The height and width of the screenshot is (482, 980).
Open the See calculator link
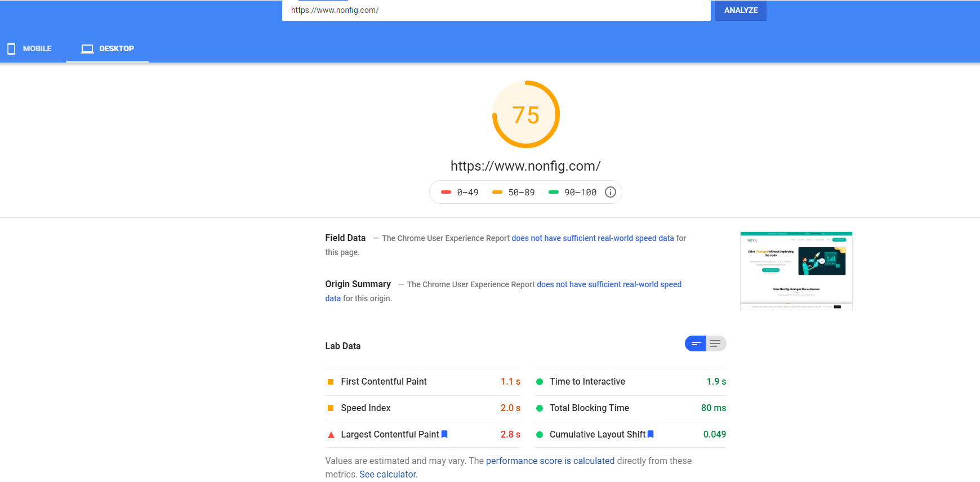click(x=388, y=474)
